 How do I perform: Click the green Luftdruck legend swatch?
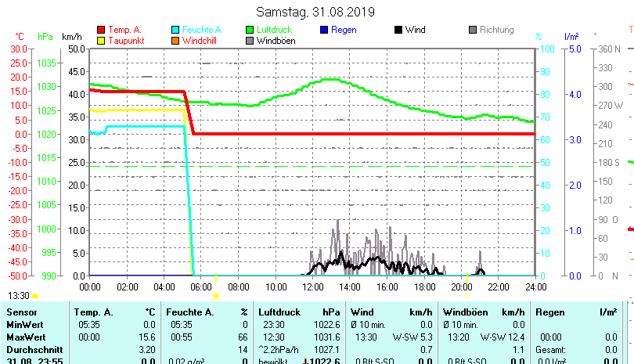coord(249,30)
